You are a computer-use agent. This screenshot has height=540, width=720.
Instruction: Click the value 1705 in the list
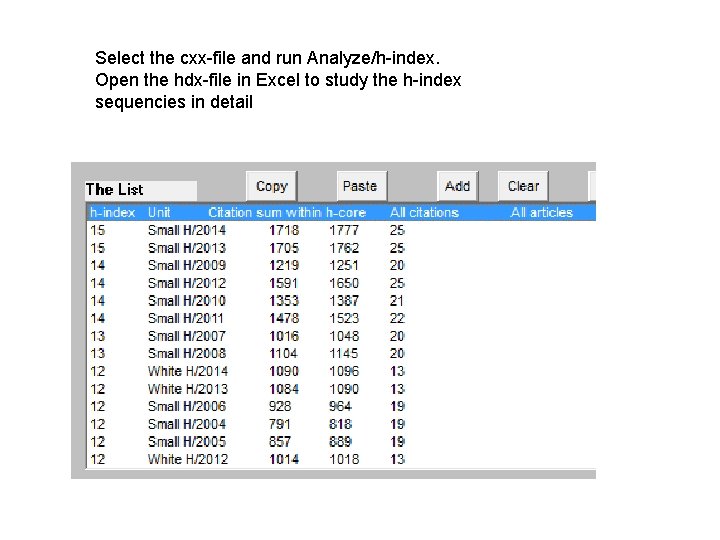click(x=284, y=248)
